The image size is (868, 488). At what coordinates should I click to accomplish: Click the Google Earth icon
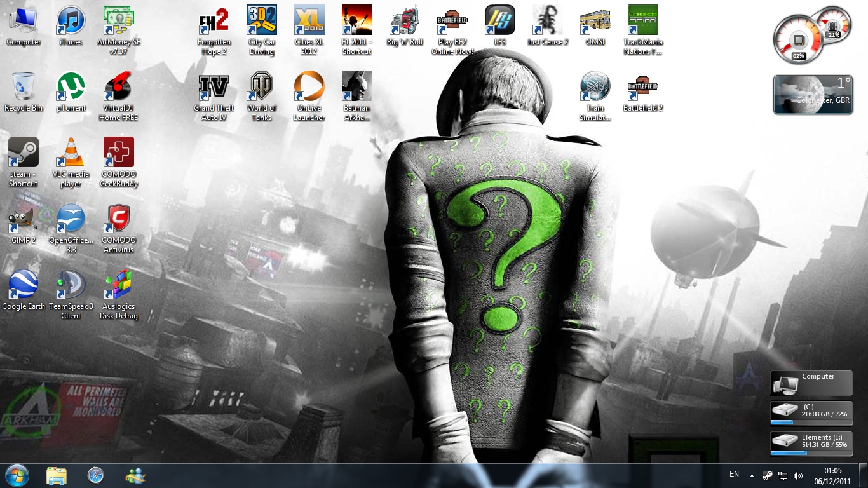tap(24, 290)
